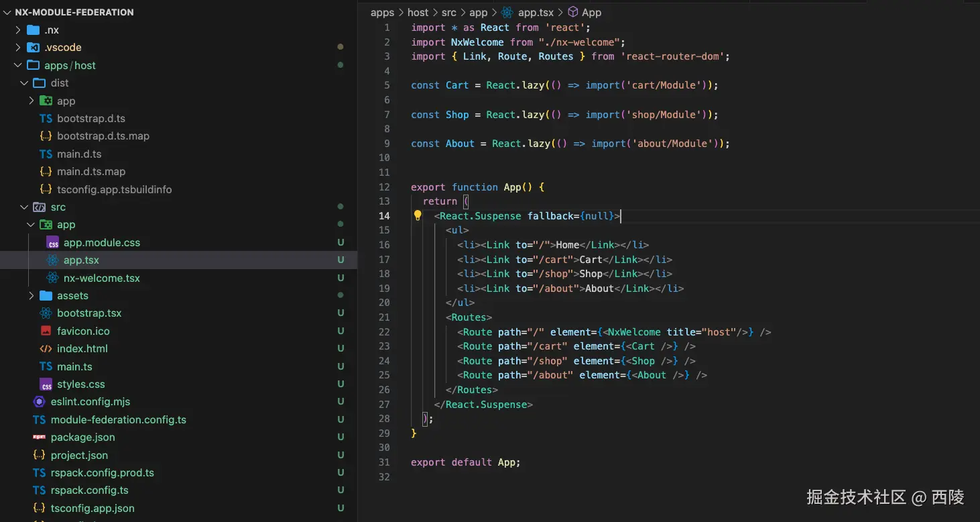This screenshot has width=980, height=522.
Task: Click the favicon.ico image file icon
Action: click(x=46, y=331)
